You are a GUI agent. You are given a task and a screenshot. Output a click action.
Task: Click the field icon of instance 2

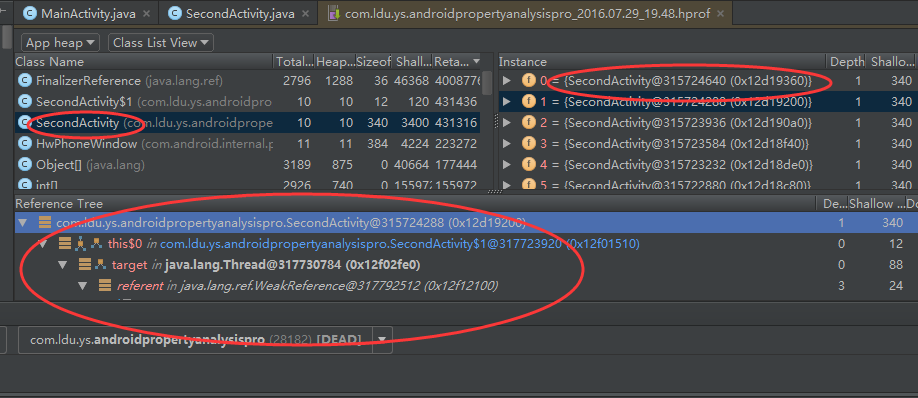pyautogui.click(x=529, y=123)
